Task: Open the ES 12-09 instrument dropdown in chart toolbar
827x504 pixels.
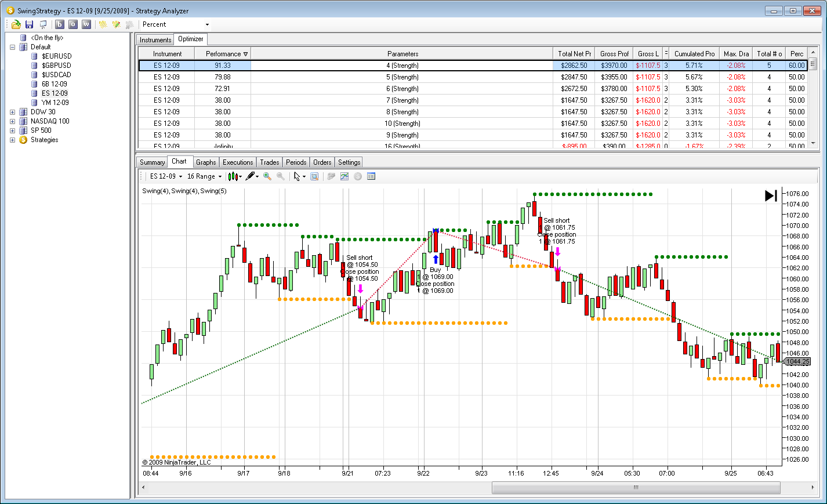Action: tap(166, 176)
